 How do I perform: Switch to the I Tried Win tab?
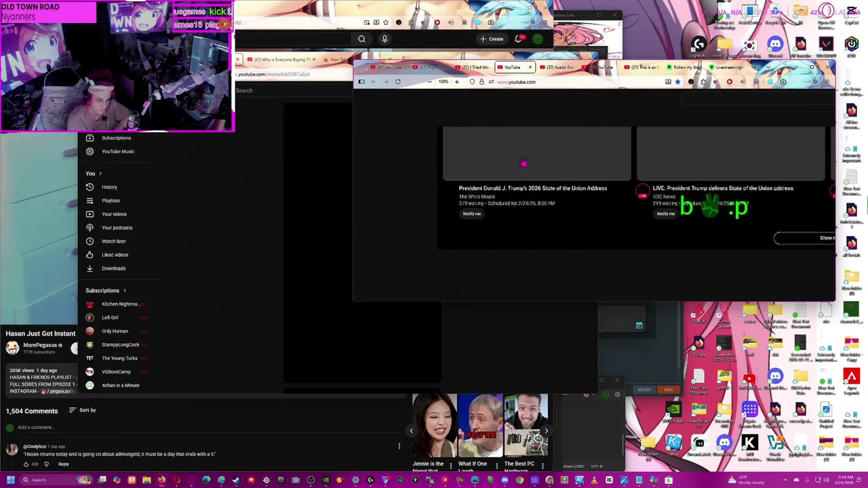tap(473, 68)
